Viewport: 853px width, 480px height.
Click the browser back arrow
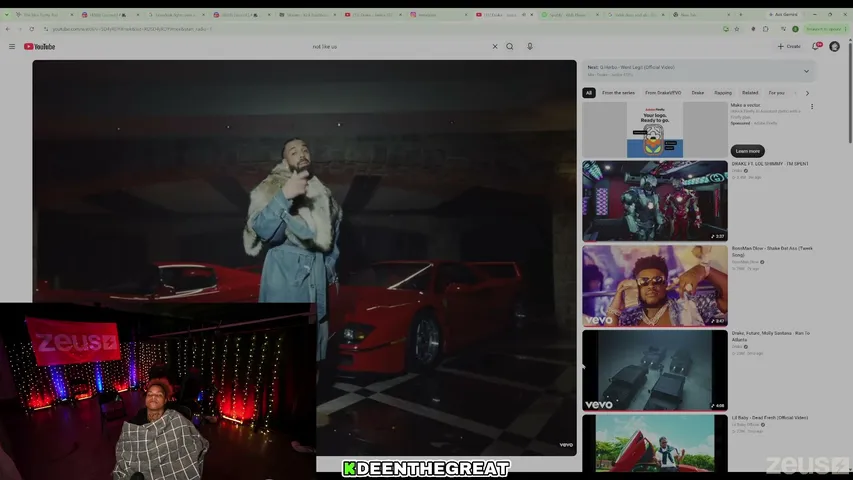click(8, 29)
